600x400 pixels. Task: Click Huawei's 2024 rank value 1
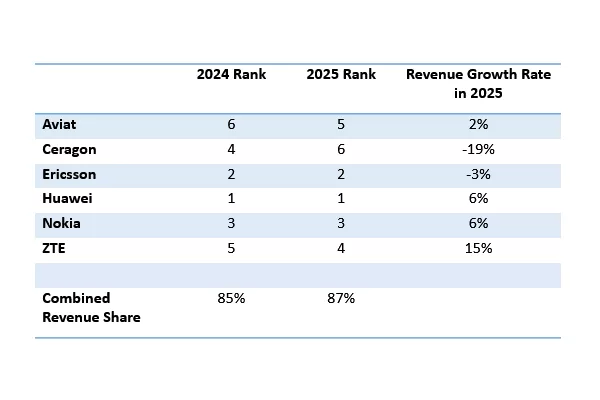(x=231, y=198)
